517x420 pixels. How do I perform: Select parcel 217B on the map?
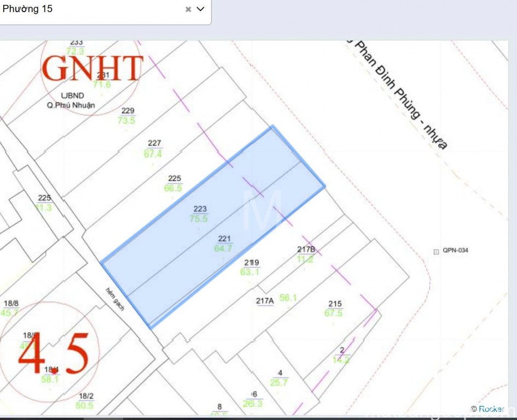tap(306, 254)
